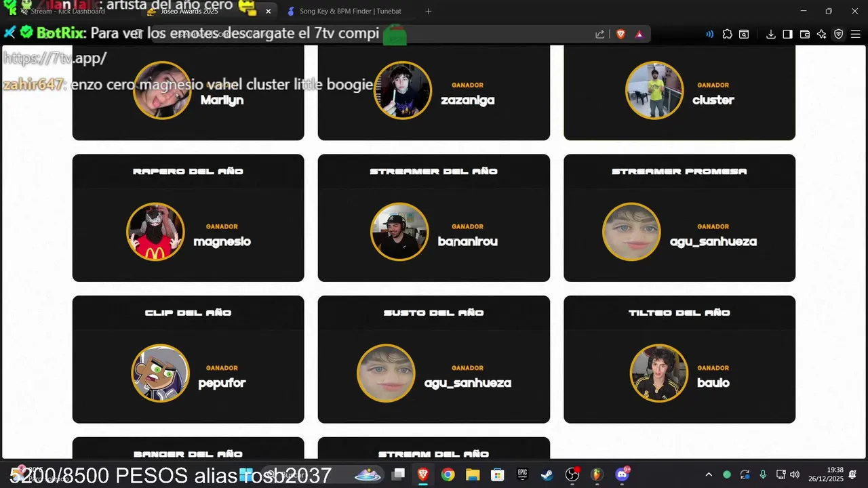Click bananirou's avatar under Streamer del Año
The image size is (868, 488).
(x=399, y=232)
